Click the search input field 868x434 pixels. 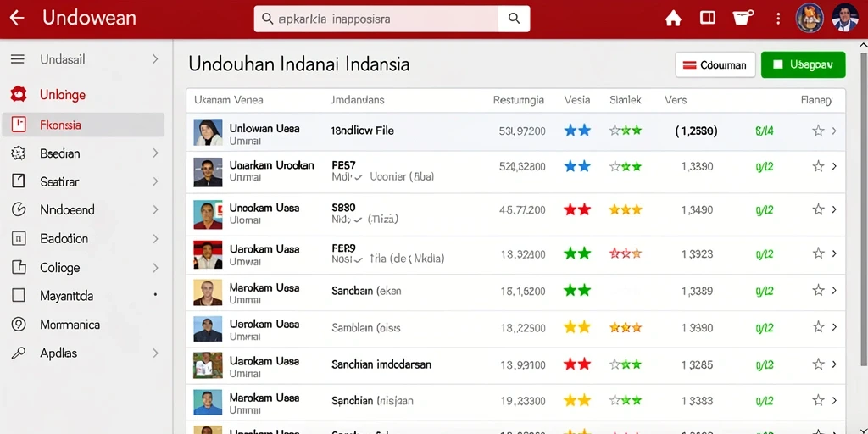coord(376,19)
